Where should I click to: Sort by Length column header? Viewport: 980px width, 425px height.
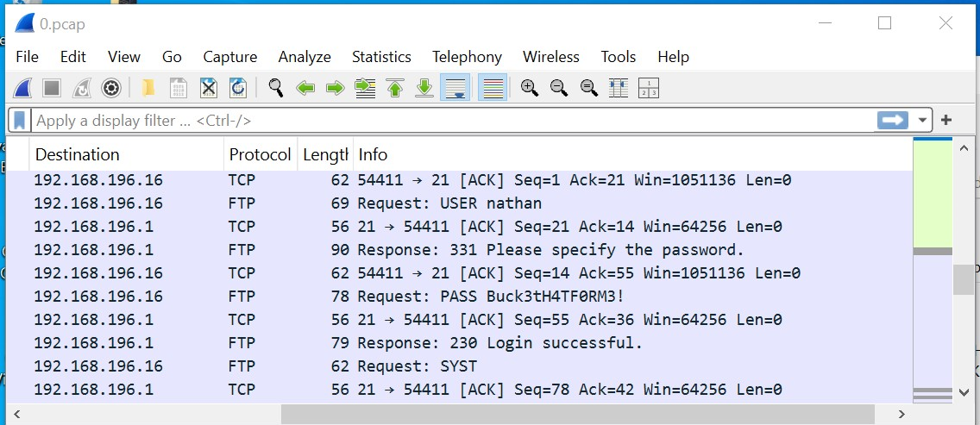[x=325, y=154]
